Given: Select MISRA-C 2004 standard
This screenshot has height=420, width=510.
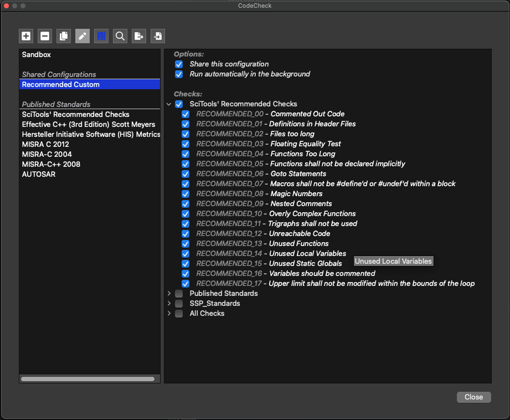Looking at the screenshot, I should pos(90,155).
